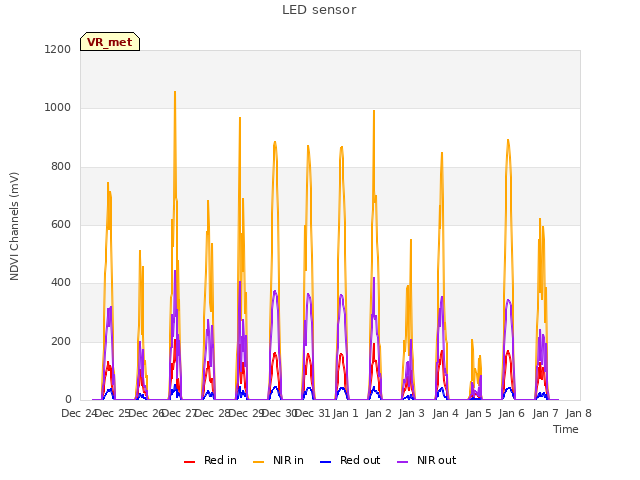Click the Jan 2 x-axis tick label
This screenshot has width=640, height=480.
pos(379,413)
